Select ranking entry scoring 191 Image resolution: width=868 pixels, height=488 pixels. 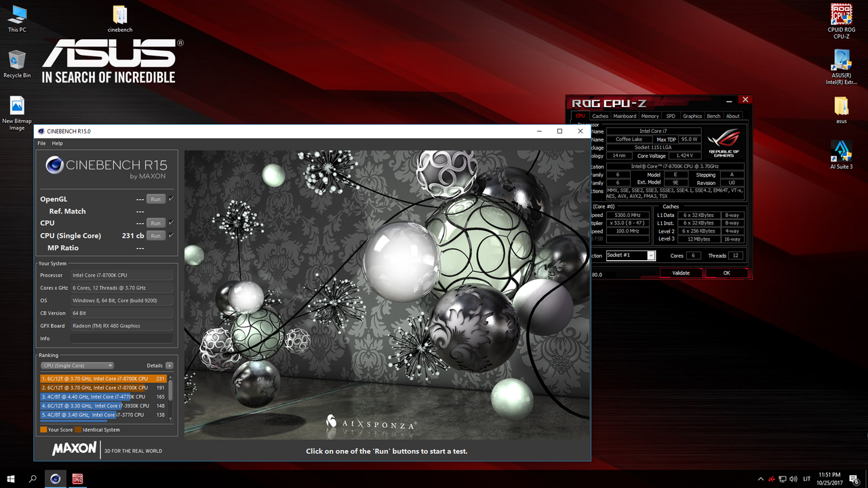pyautogui.click(x=103, y=388)
